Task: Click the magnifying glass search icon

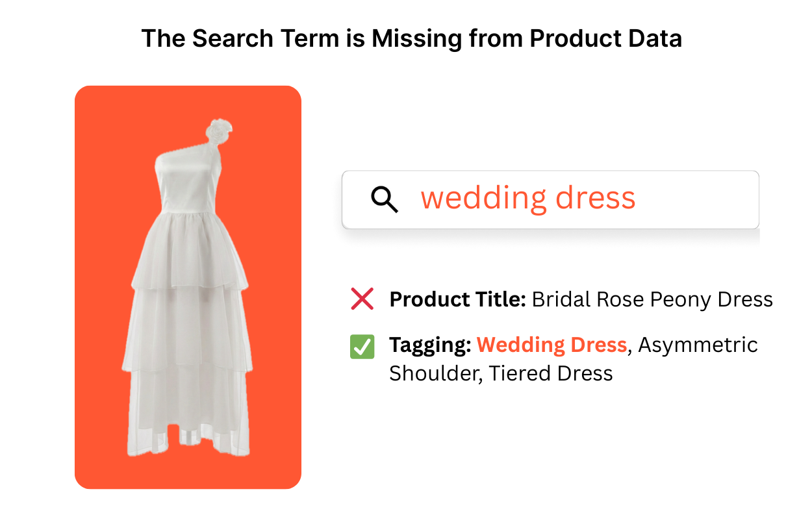Action: pyautogui.click(x=384, y=199)
